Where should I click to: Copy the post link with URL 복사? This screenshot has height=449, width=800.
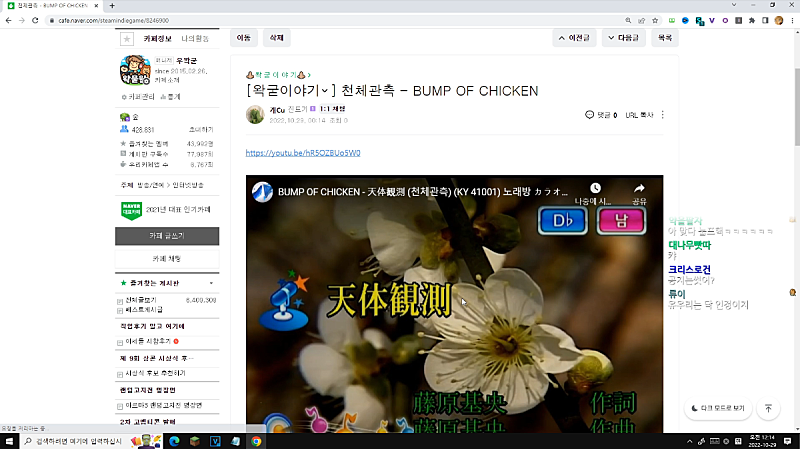point(639,115)
